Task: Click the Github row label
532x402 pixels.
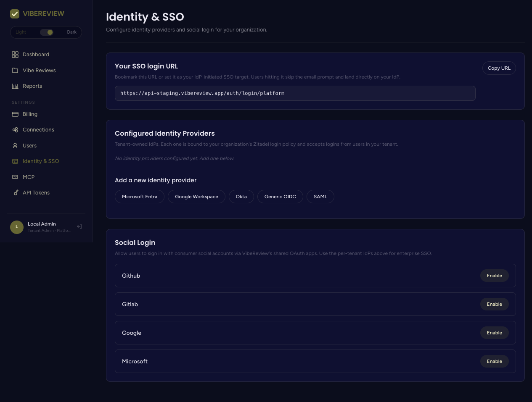Action: point(131,276)
